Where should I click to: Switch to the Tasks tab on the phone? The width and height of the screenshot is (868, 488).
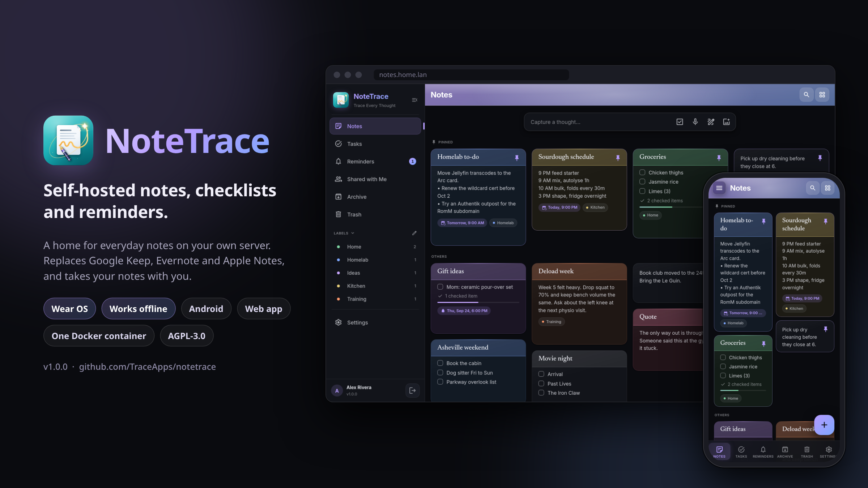pyautogui.click(x=741, y=452)
